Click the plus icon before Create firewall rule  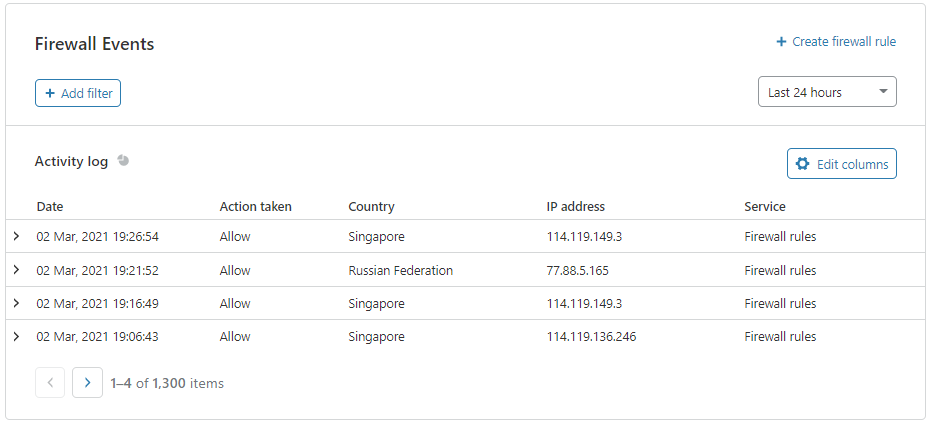pyautogui.click(x=781, y=42)
